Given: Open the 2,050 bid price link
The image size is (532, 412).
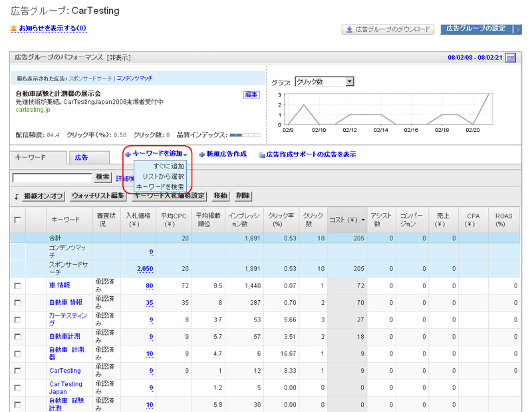Looking at the screenshot, I should coord(144,268).
